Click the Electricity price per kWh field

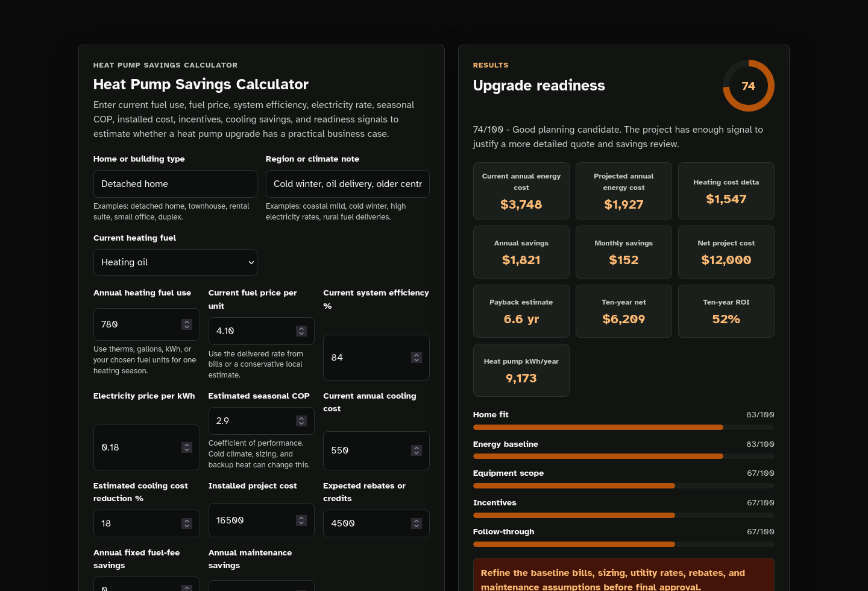[146, 447]
